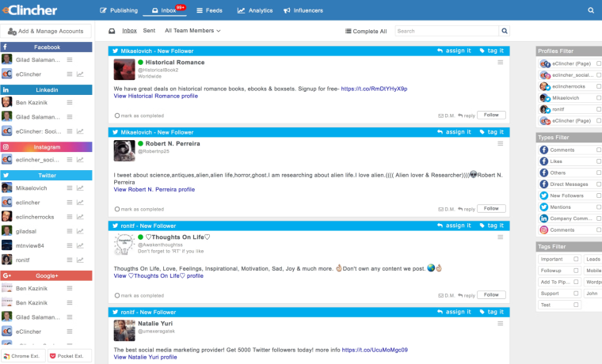This screenshot has height=364, width=602.
Task: Click Add & Manage Accounts button
Action: [46, 31]
